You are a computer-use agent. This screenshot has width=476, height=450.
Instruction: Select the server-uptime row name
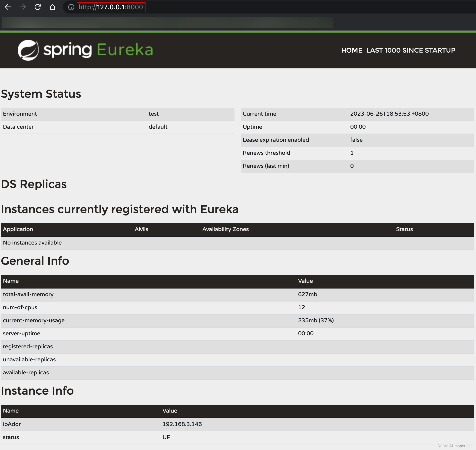21,333
